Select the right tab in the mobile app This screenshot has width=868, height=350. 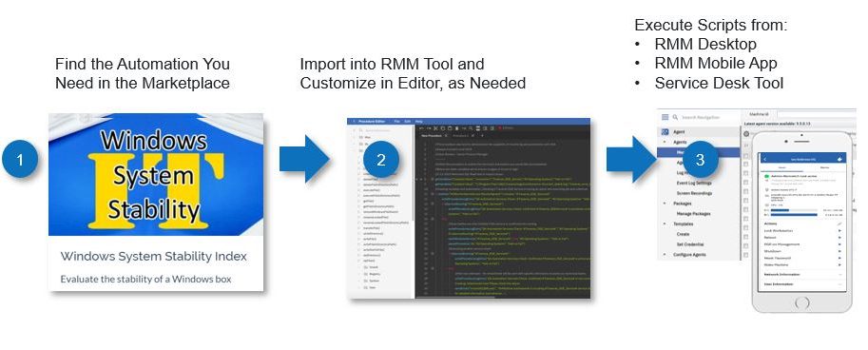click(824, 167)
